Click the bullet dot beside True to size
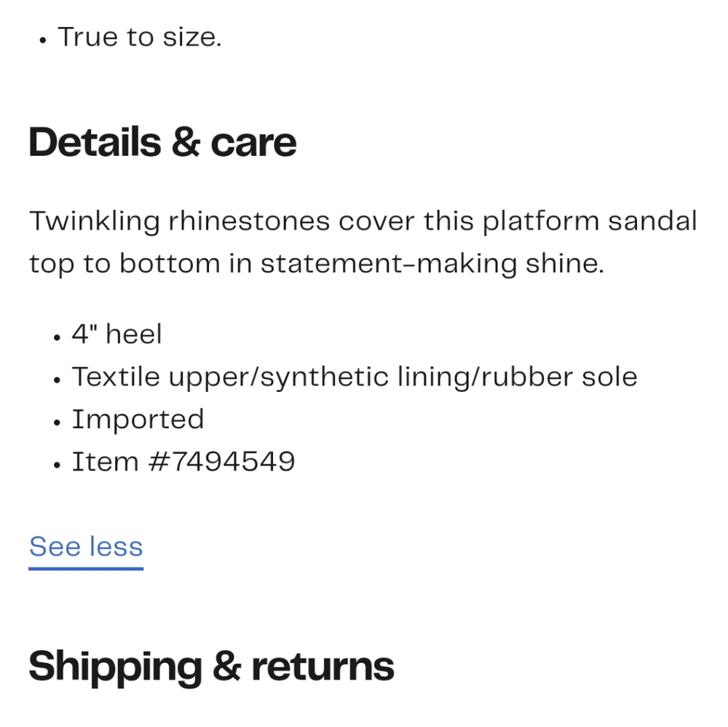 coord(43,41)
